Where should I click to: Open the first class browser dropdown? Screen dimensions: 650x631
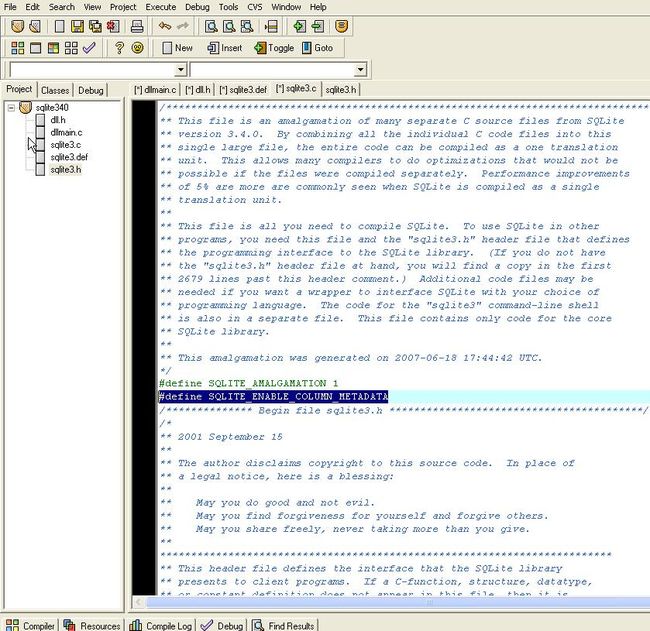(x=180, y=69)
